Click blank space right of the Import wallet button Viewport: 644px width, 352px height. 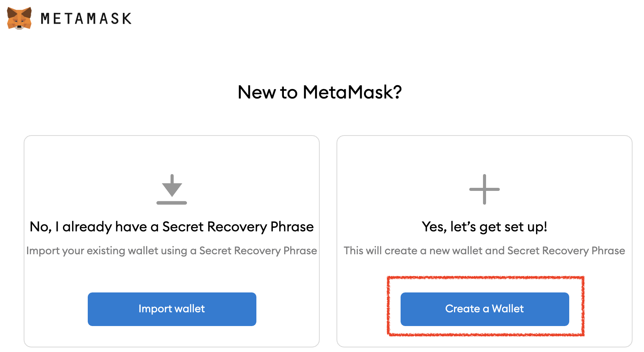288,309
